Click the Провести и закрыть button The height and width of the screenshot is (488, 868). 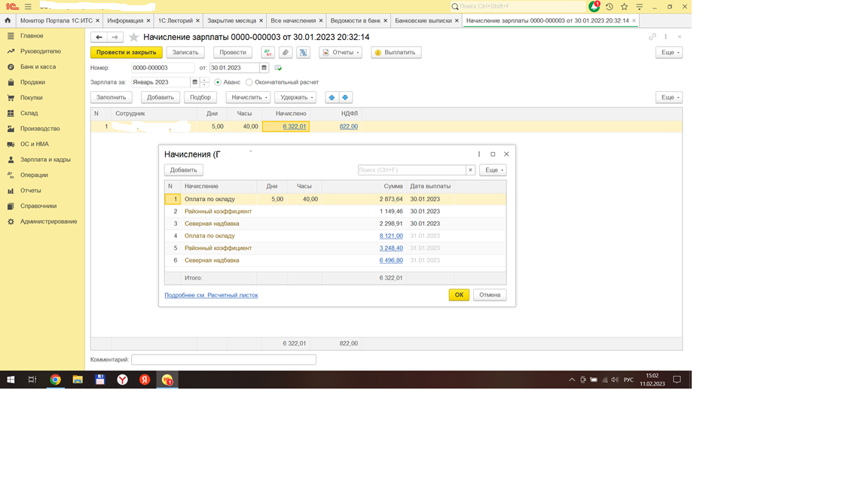[126, 53]
